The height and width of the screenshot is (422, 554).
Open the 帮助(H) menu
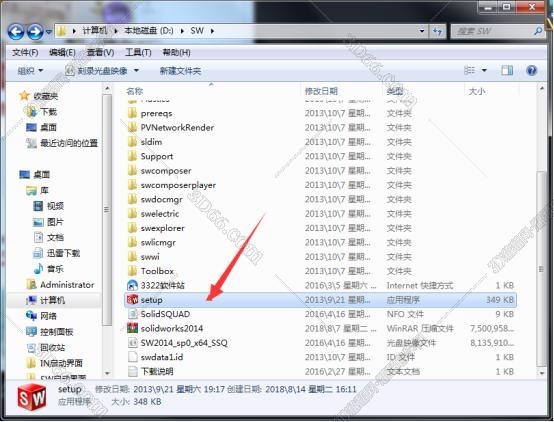click(176, 53)
